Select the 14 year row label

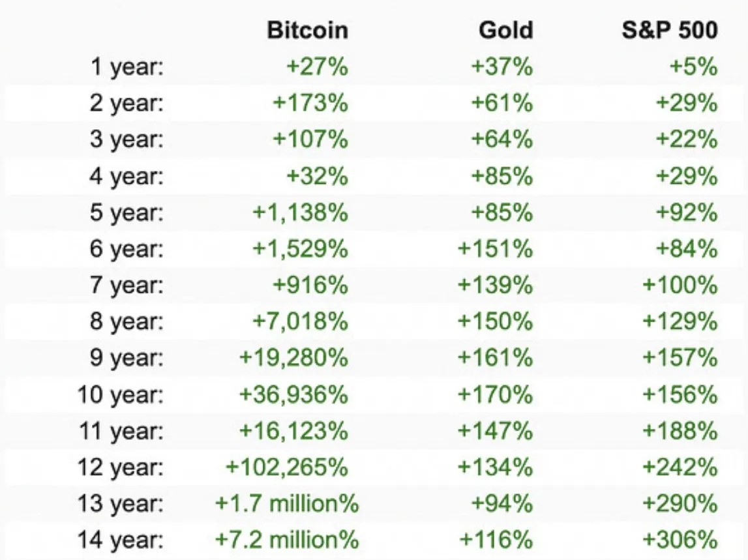click(x=121, y=540)
